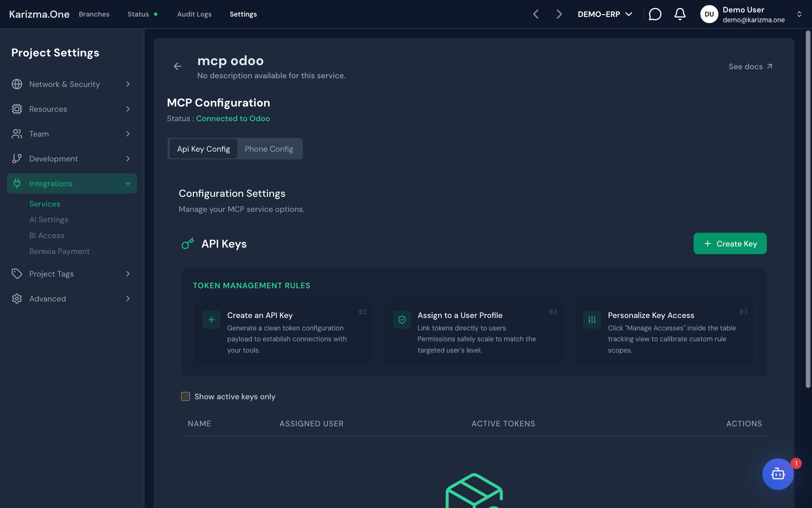
Task: Expand Project Tags section chevron
Action: click(128, 274)
